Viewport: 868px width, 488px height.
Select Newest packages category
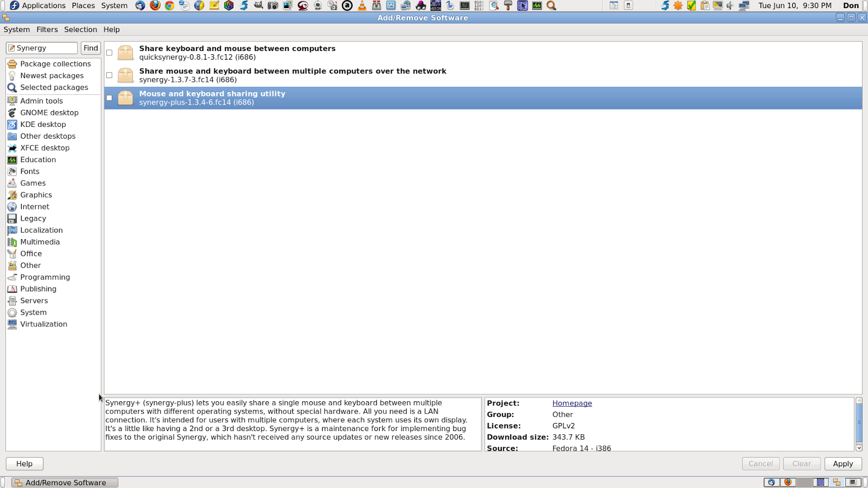[x=53, y=76]
